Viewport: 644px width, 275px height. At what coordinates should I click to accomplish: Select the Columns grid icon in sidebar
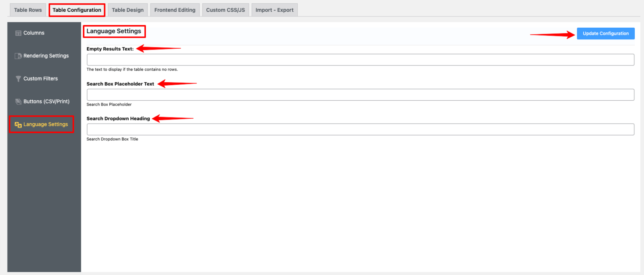[18, 33]
